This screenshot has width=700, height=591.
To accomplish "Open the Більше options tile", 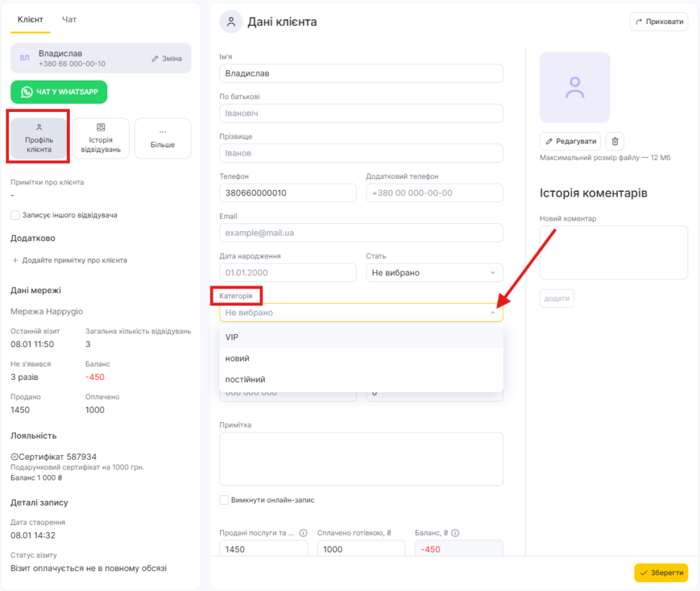I will pyautogui.click(x=162, y=139).
